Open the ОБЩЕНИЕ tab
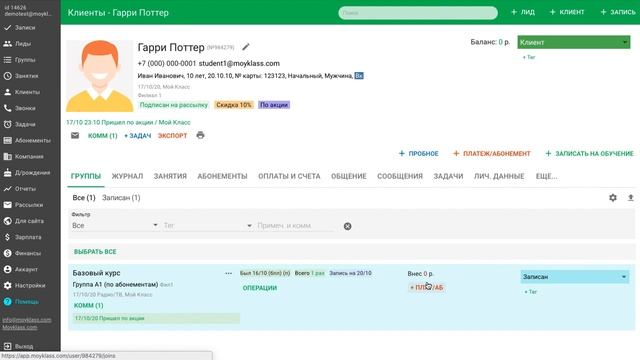The image size is (640, 360). (x=349, y=176)
